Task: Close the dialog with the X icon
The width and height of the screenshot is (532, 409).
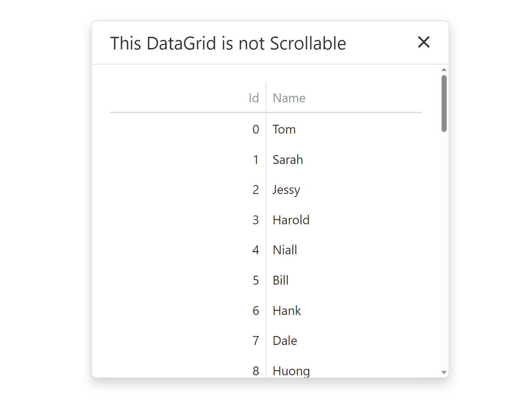Action: click(424, 42)
